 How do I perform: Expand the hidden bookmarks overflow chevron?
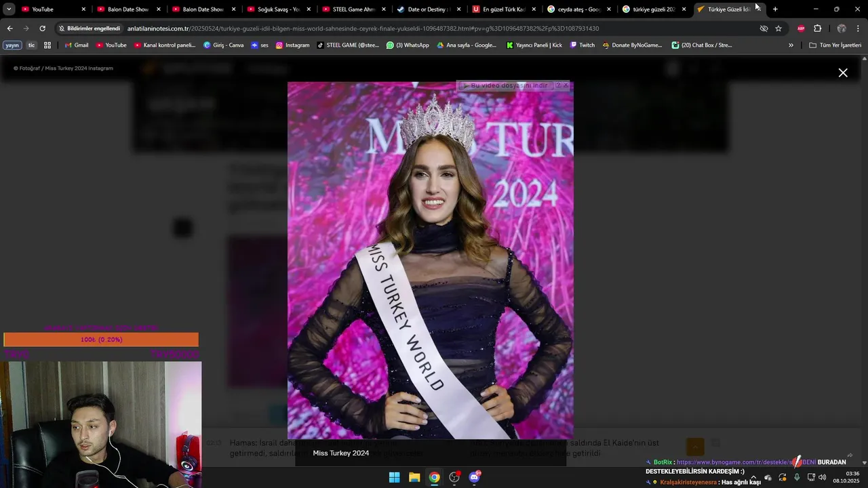[x=791, y=45]
